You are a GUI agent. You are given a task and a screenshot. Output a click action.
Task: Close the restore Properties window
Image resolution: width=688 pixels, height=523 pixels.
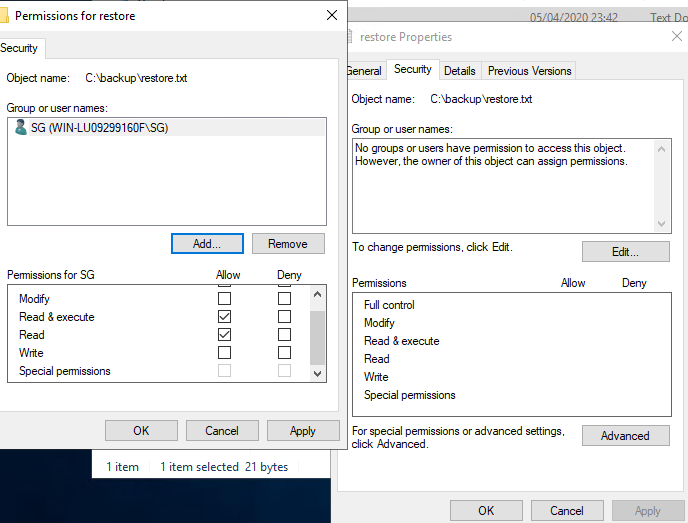(x=676, y=36)
